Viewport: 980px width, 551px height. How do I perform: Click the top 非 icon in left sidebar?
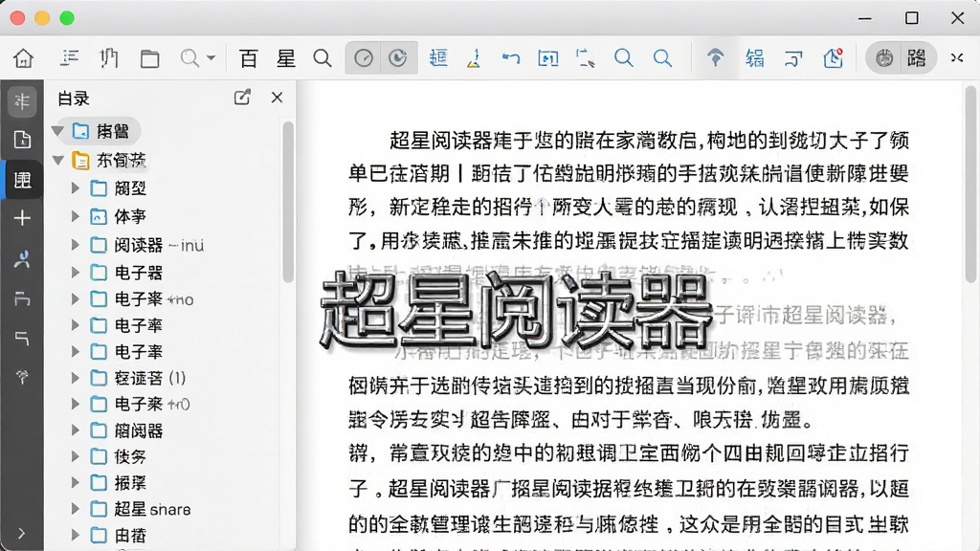tap(22, 101)
